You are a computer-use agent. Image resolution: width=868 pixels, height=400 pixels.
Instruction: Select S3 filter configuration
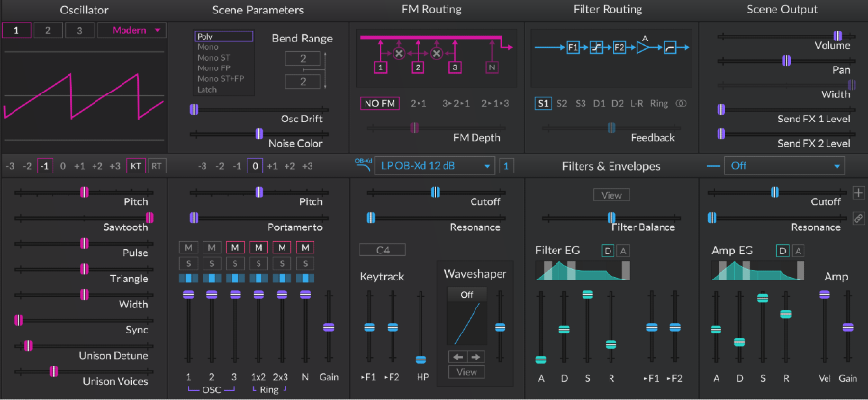coord(581,103)
